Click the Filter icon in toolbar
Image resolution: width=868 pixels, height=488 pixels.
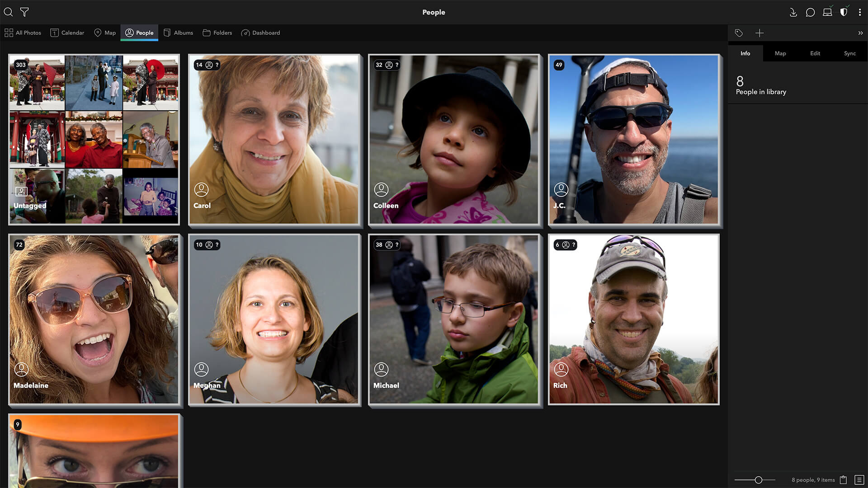pos(24,11)
